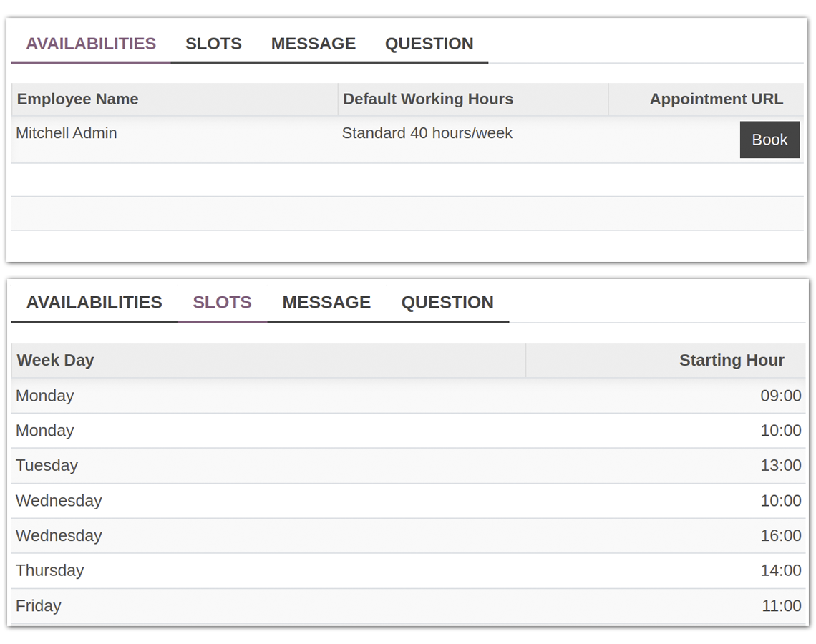Select the Friday slot row
The height and width of the screenshot is (644, 816).
point(39,605)
